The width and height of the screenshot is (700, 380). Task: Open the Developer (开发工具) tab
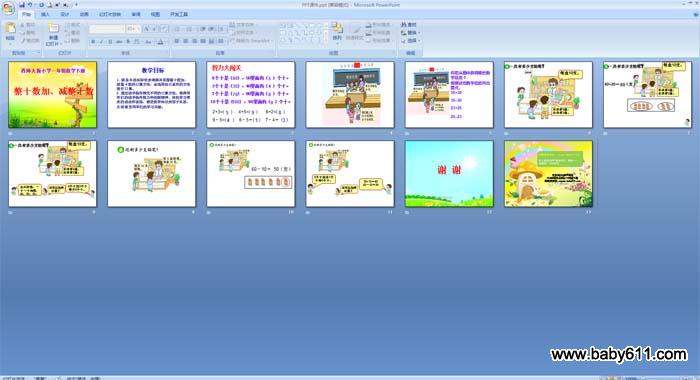click(x=179, y=14)
